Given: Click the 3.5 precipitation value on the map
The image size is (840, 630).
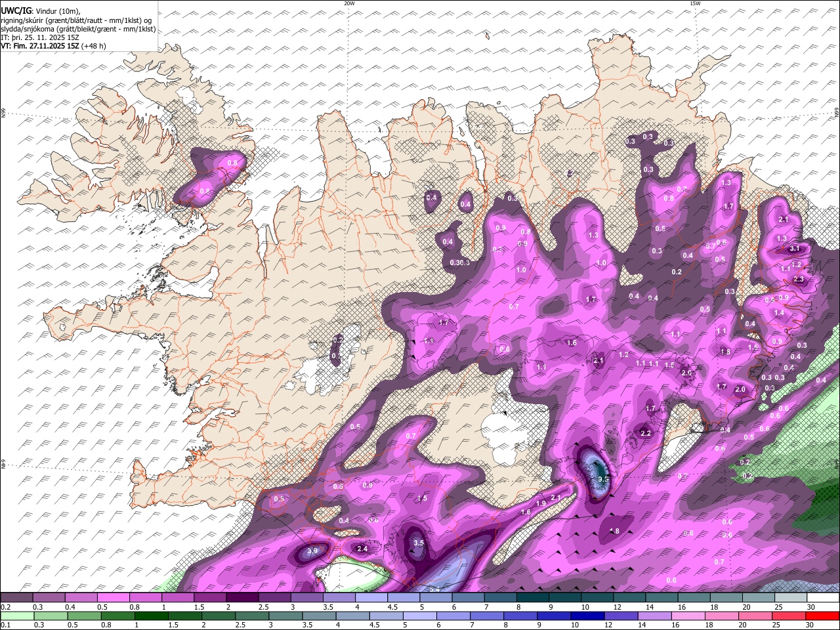Looking at the screenshot, I should [418, 543].
